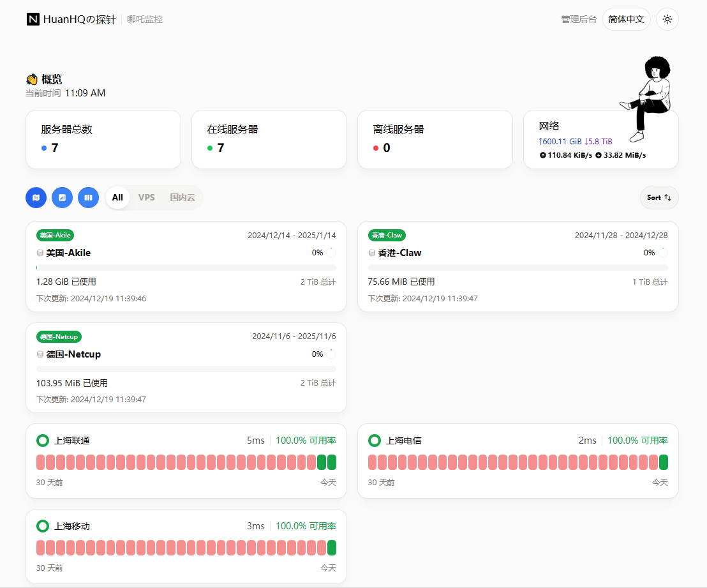
Task: Click the HuanHQ logo icon
Action: tap(33, 19)
